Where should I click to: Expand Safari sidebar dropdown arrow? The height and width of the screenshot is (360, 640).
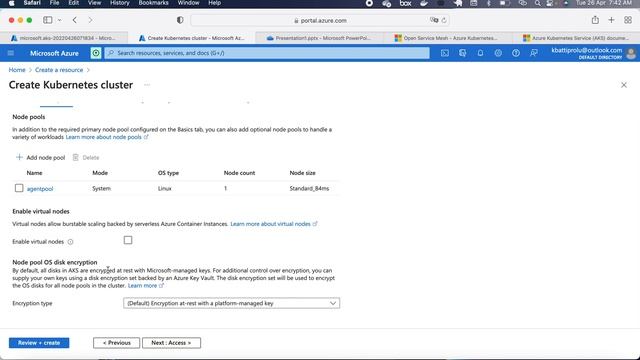coord(60,20)
